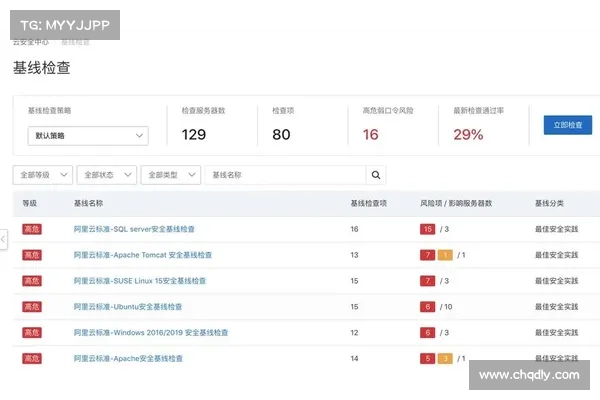Click the orange 3 badge in the Apache row
Viewport: 600px width, 400px height.
tap(445, 358)
